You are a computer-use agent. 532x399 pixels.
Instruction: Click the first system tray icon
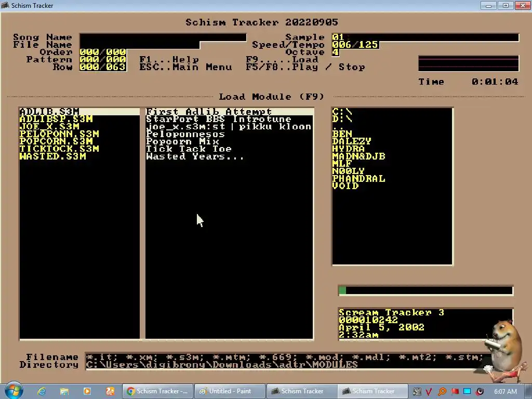417,392
